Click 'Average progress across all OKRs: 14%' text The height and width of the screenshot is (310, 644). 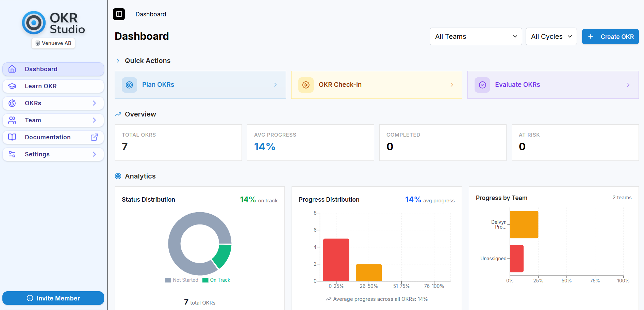pyautogui.click(x=380, y=299)
